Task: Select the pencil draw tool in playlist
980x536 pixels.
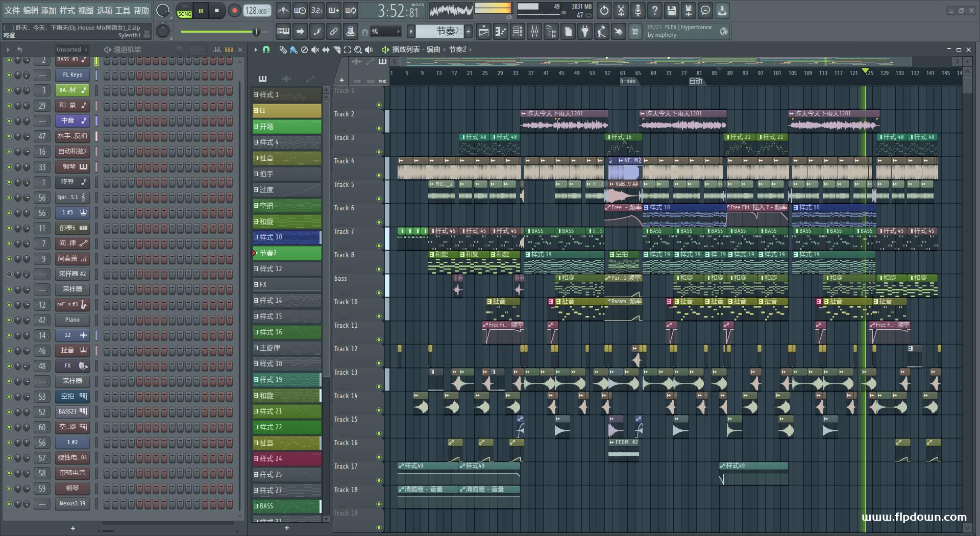Action: [x=283, y=50]
